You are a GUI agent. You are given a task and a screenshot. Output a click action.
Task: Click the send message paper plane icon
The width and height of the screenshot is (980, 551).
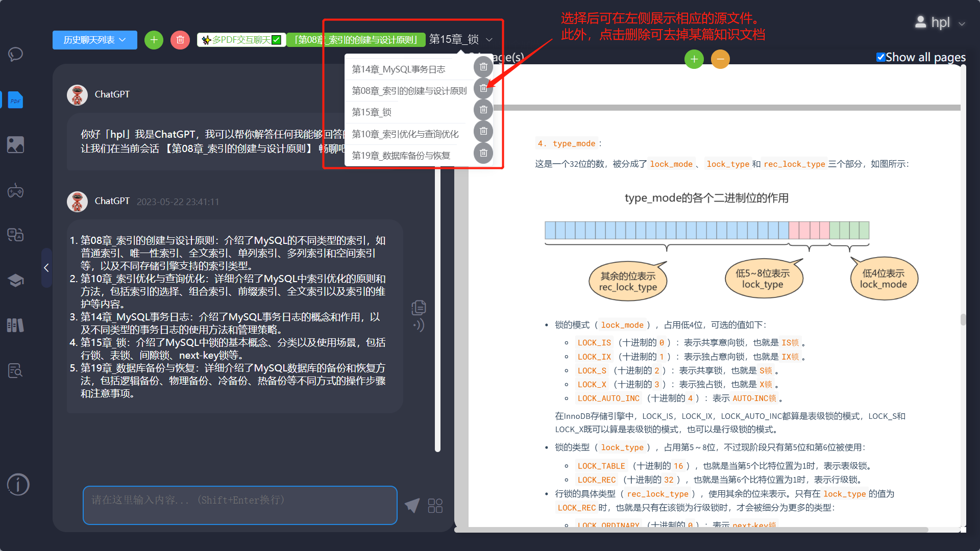412,505
